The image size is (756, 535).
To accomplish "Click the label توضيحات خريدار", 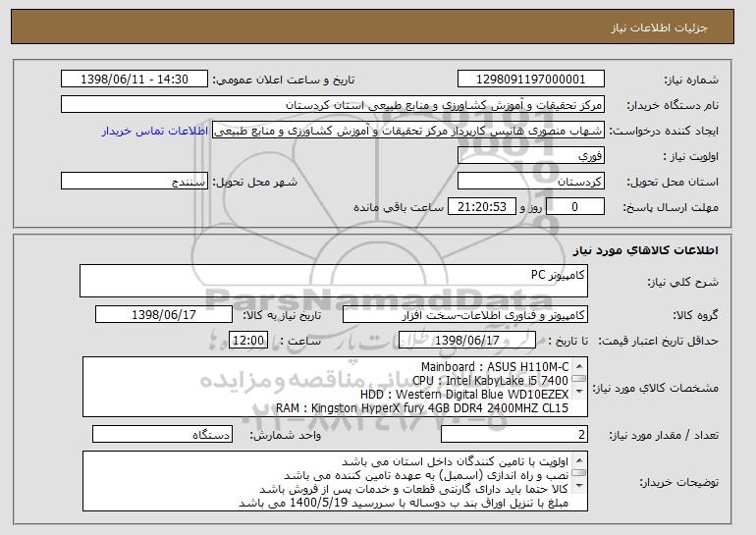I will pos(678,482).
